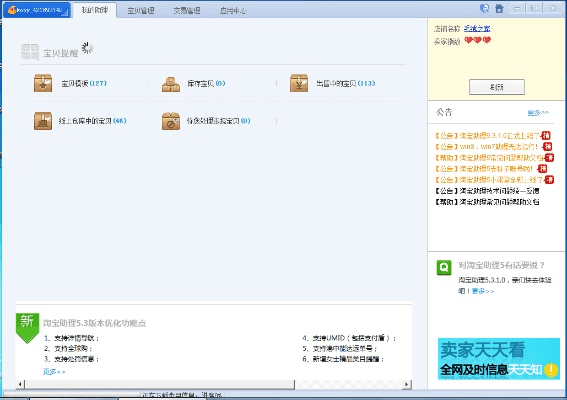Click the home icon in title bar
Viewport: 567px width, 400px height.
point(499,8)
